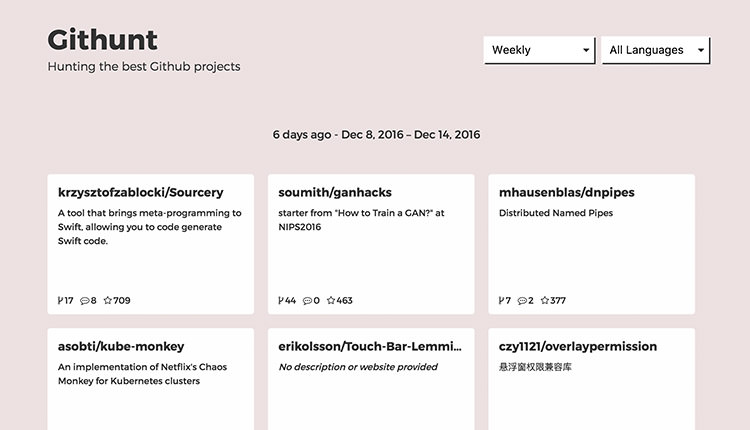Open krzysztofzablocki/Sourcery repository link
The width and height of the screenshot is (750, 430).
point(141,192)
